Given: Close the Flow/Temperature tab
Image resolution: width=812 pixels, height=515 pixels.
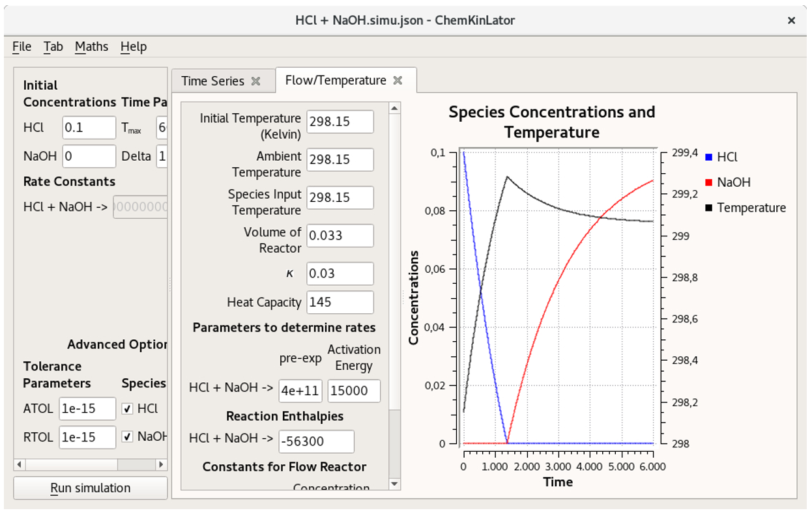Looking at the screenshot, I should pos(398,80).
